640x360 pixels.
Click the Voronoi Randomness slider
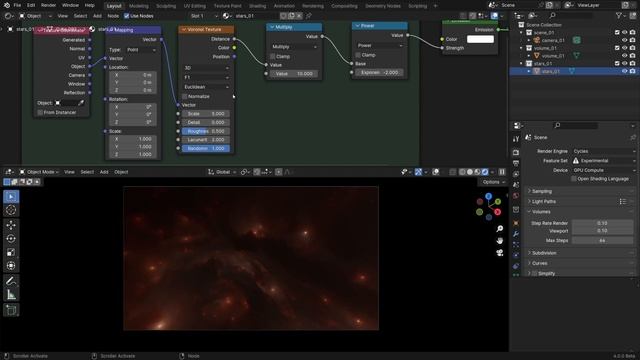click(x=206, y=149)
